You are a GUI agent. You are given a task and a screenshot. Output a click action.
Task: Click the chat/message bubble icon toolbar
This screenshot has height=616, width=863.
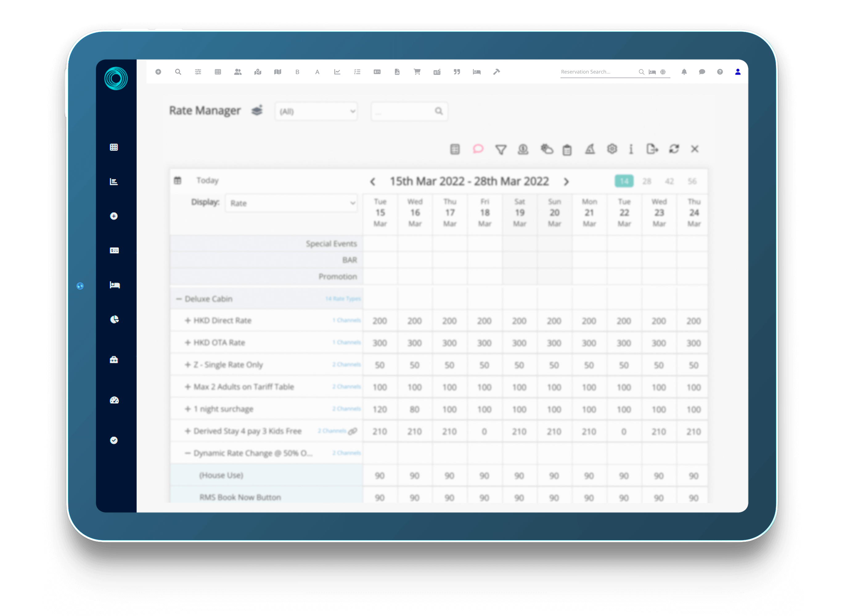point(479,148)
